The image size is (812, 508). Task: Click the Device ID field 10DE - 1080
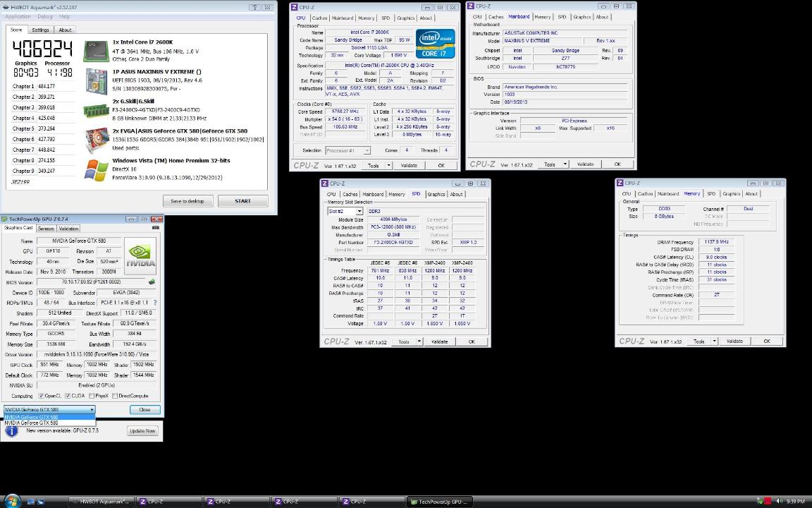pos(51,292)
